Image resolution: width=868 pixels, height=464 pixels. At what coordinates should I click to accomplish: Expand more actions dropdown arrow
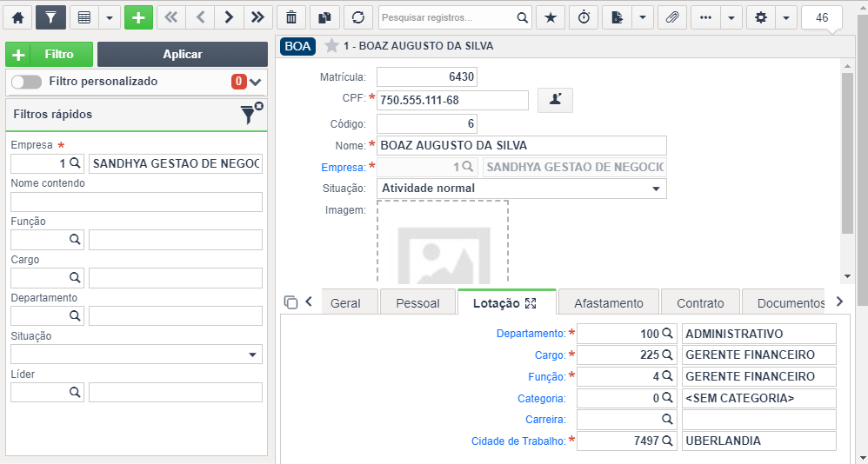coord(731,17)
